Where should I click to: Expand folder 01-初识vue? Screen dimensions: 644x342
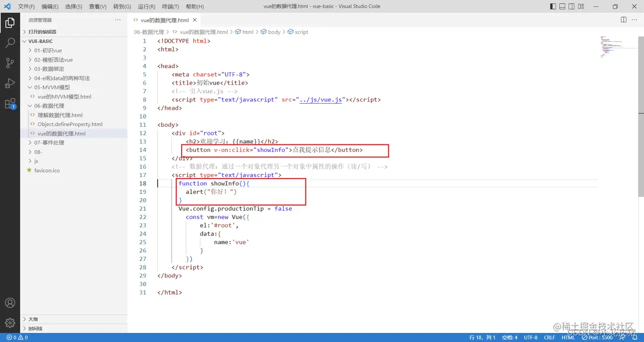click(x=73, y=50)
